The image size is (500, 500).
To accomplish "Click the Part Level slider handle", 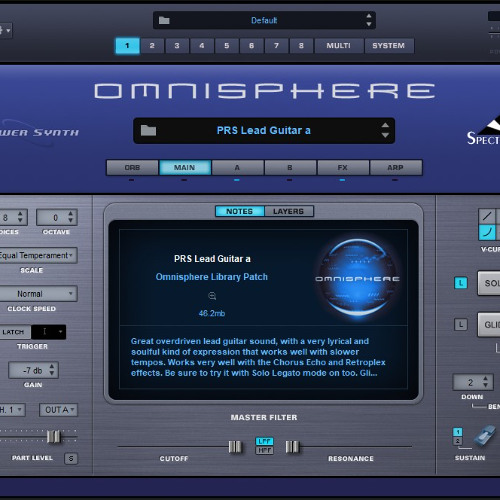I will tap(53, 436).
